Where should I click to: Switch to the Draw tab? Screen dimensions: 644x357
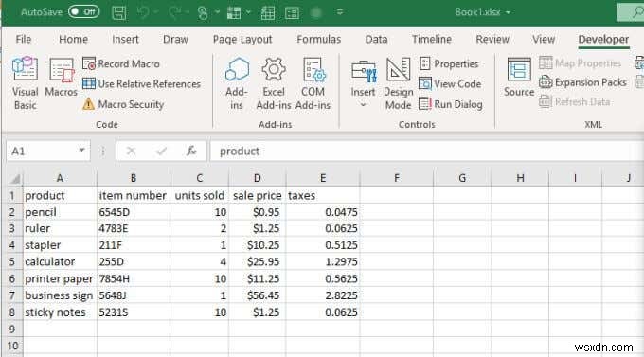coord(175,39)
